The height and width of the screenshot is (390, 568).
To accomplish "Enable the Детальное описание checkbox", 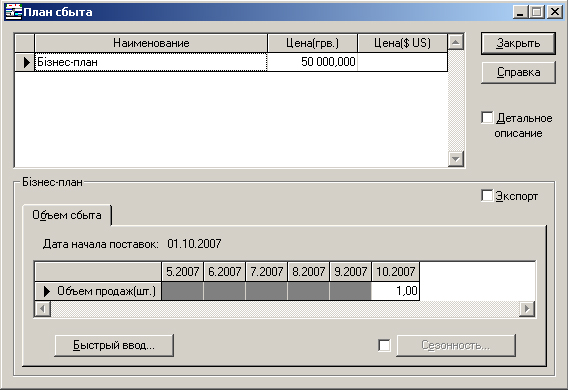I will click(x=487, y=118).
